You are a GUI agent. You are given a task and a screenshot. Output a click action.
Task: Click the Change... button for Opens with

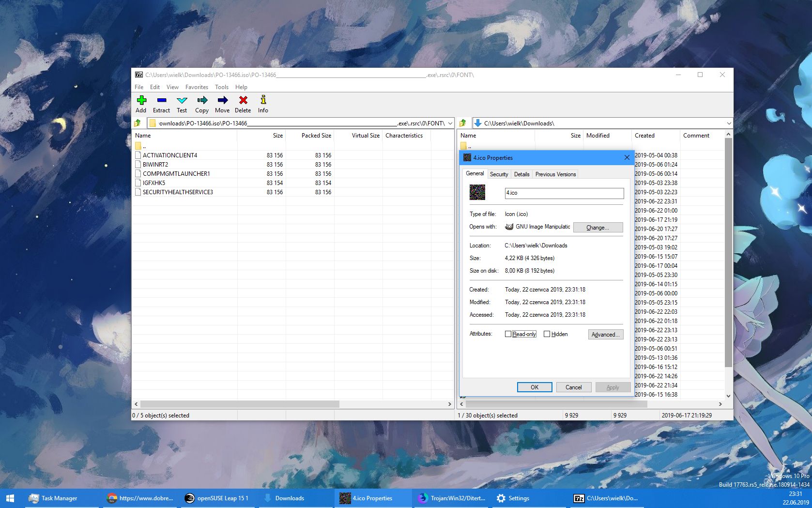pos(598,228)
